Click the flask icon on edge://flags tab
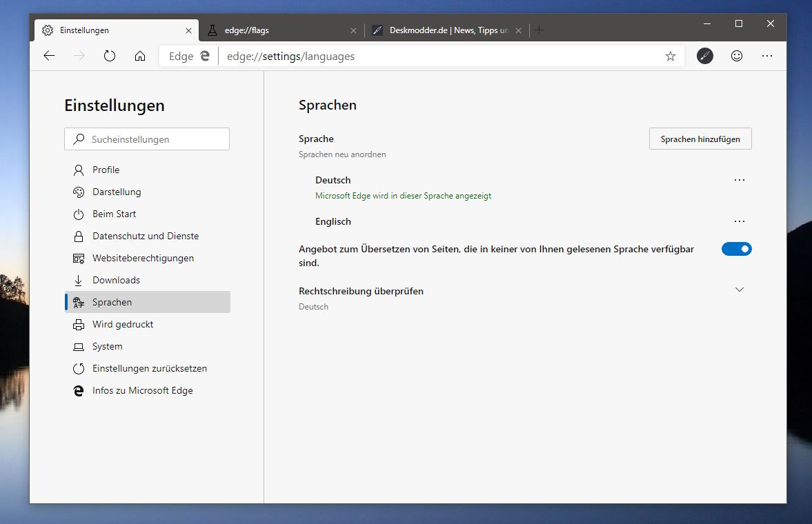This screenshot has height=524, width=812. point(212,30)
